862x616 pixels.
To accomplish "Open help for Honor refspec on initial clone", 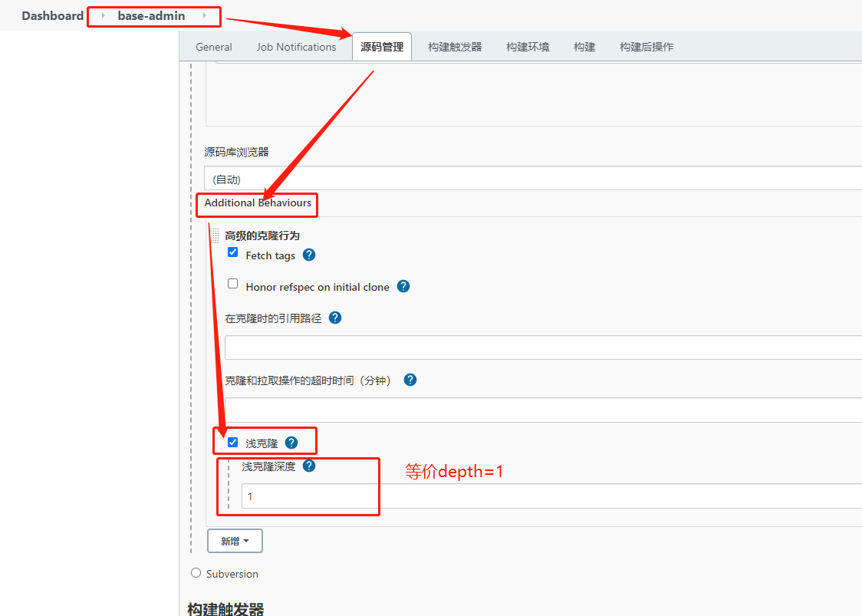I will click(403, 286).
